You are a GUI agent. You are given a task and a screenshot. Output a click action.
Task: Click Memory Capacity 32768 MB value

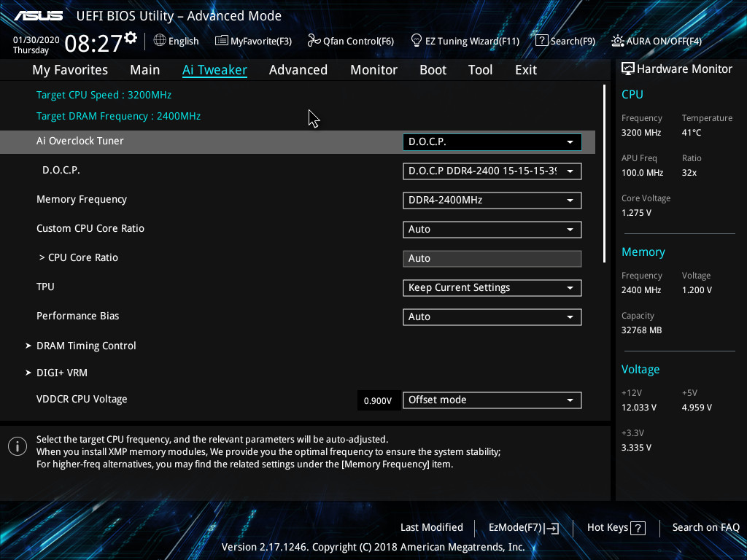641,330
